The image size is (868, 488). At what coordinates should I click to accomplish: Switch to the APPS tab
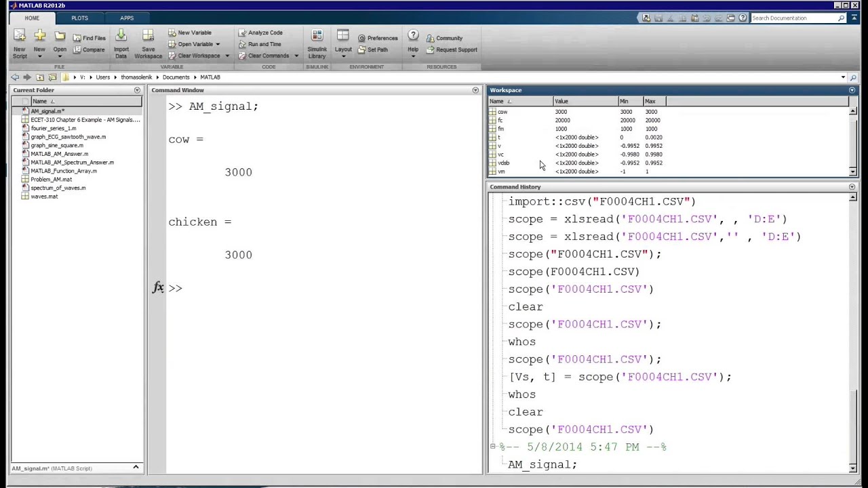127,18
